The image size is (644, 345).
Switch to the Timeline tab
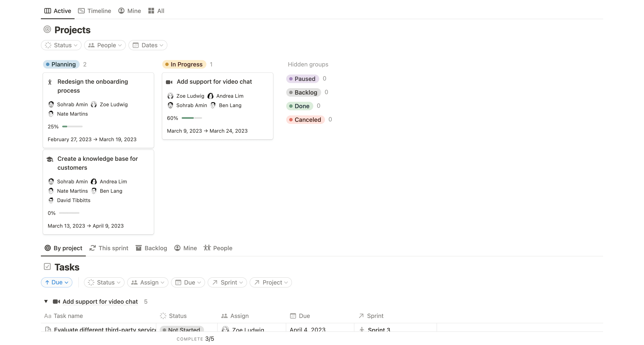[x=94, y=11]
